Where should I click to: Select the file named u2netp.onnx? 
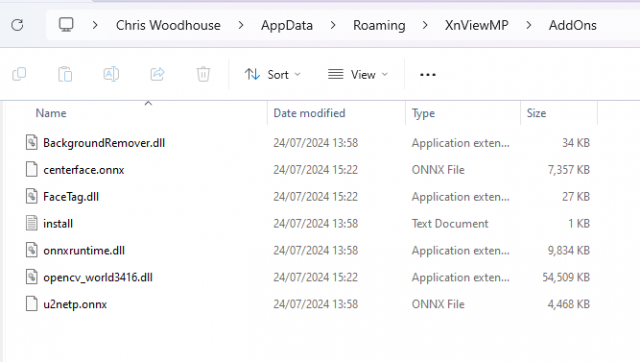coord(75,304)
